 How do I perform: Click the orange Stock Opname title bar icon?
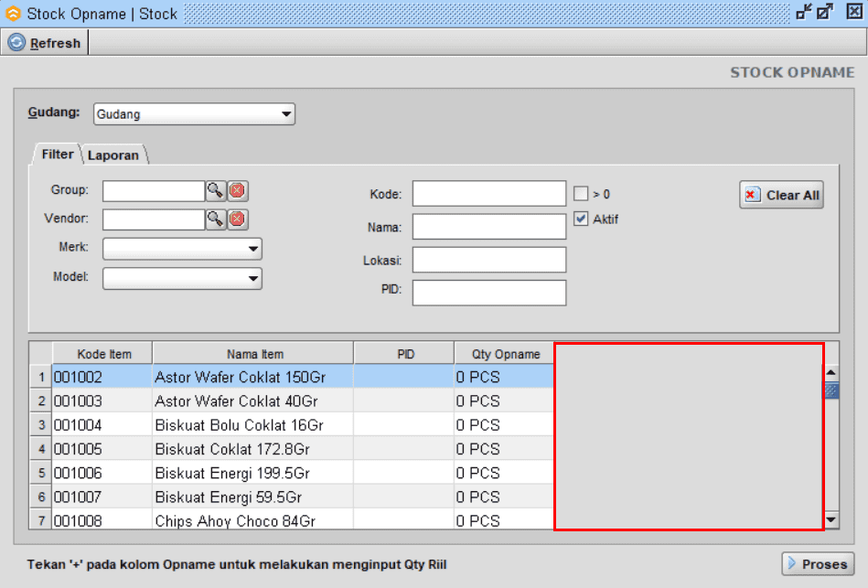11,13
